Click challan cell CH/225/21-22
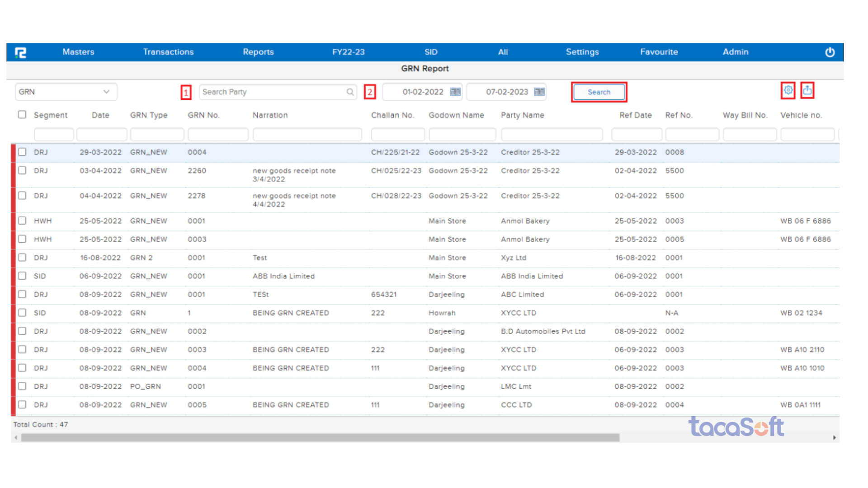868x488 pixels. click(x=395, y=152)
